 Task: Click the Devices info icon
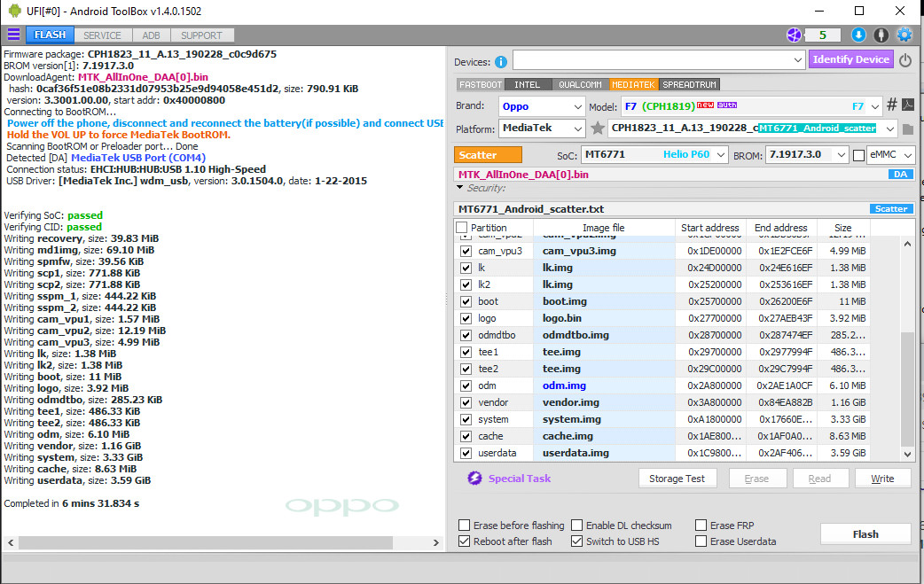501,61
